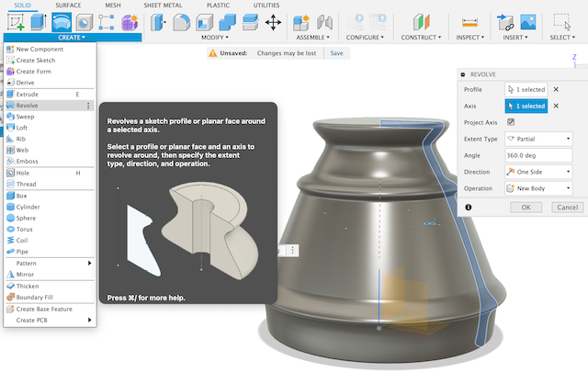Click OK to confirm the revolve
Screen dimensions: 588x372
pos(526,208)
